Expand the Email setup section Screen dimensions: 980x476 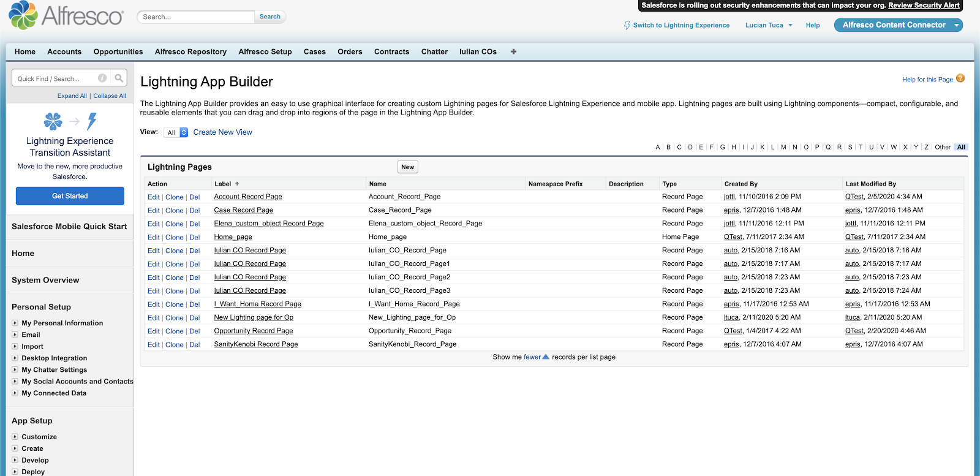pos(15,334)
